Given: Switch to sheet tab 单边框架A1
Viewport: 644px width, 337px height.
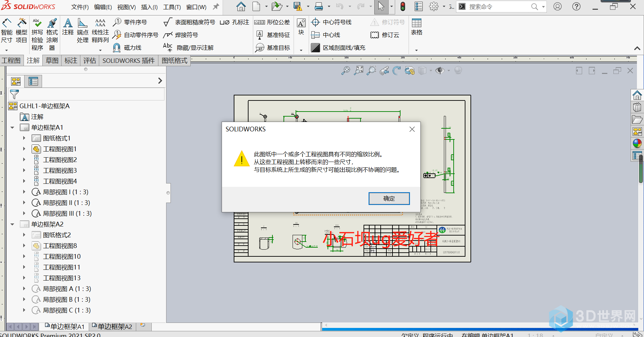Looking at the screenshot, I should click(65, 326).
